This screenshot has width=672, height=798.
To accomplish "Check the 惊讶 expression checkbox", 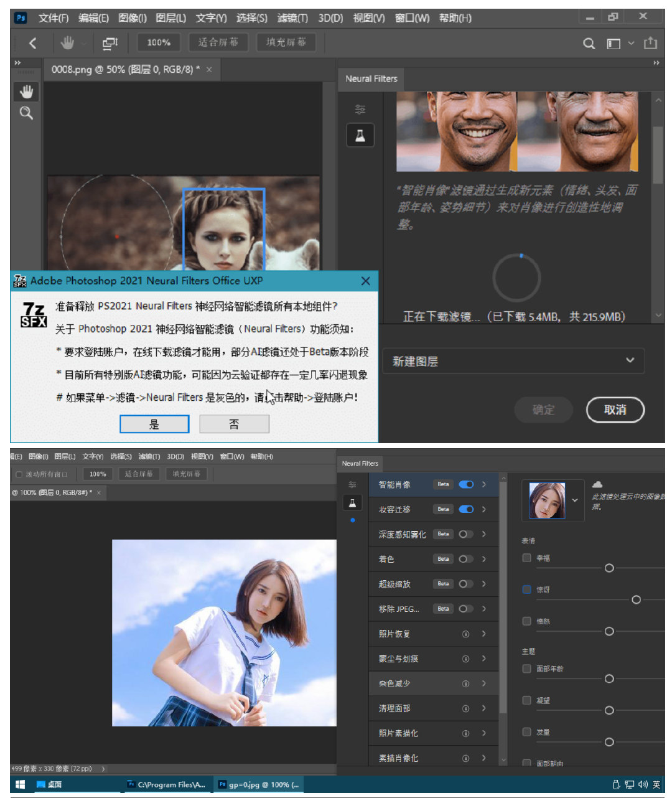I will tap(527, 589).
